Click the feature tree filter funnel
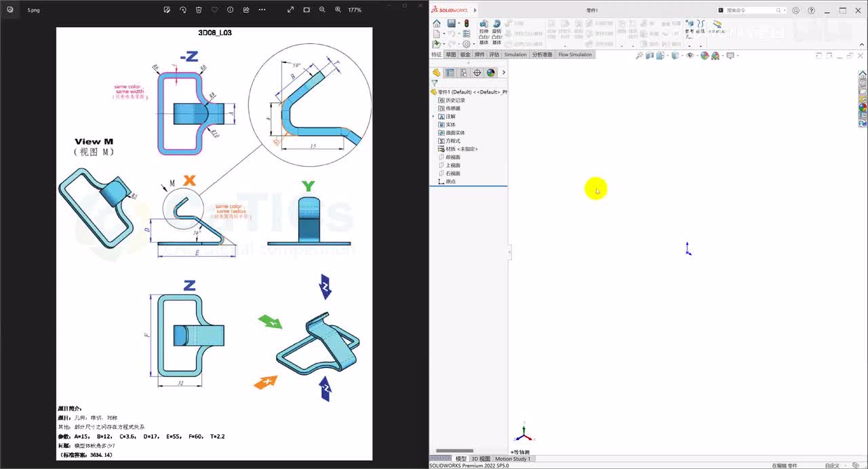 click(x=435, y=83)
